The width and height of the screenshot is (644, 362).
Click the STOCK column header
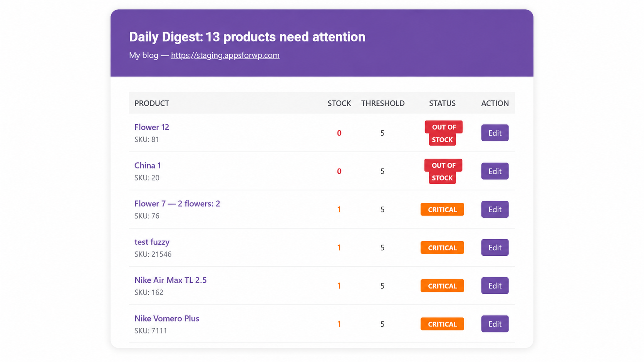click(x=339, y=103)
